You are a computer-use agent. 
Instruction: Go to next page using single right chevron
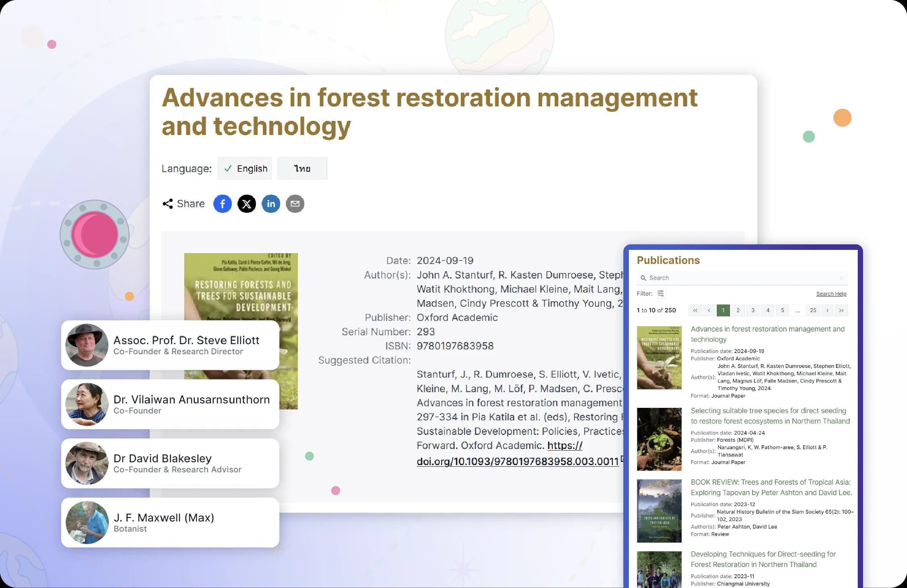827,310
